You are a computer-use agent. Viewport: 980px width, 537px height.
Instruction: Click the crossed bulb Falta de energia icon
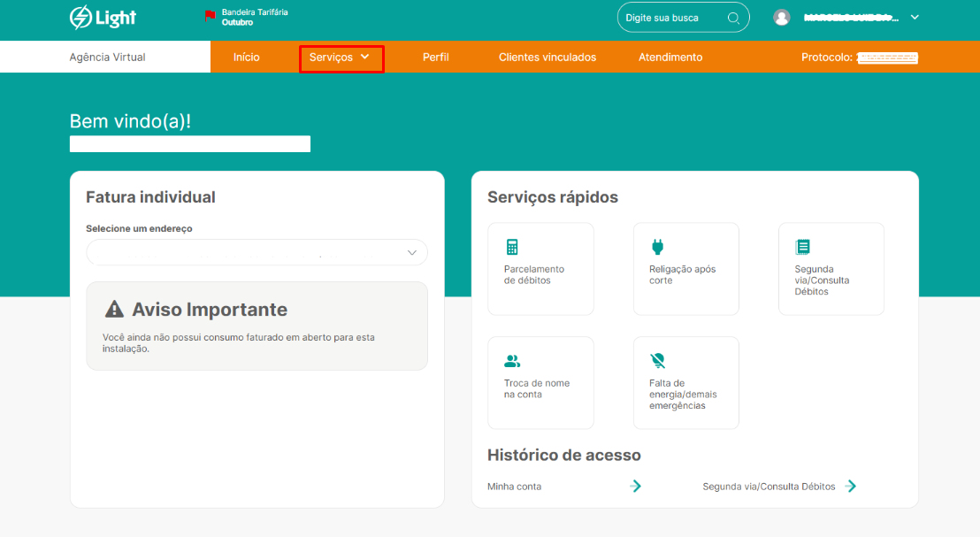click(x=657, y=361)
